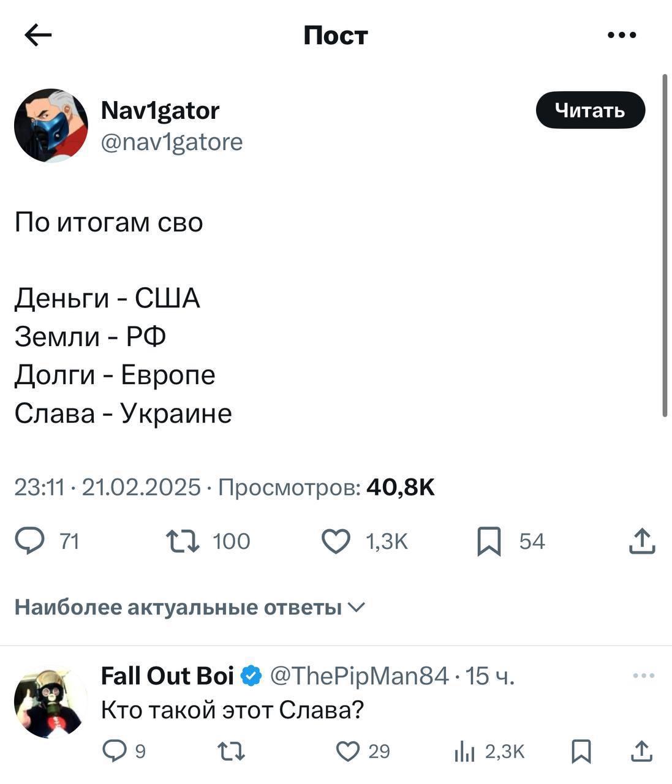Share the Nav1gator post
The image size is (672, 784).
click(x=642, y=541)
